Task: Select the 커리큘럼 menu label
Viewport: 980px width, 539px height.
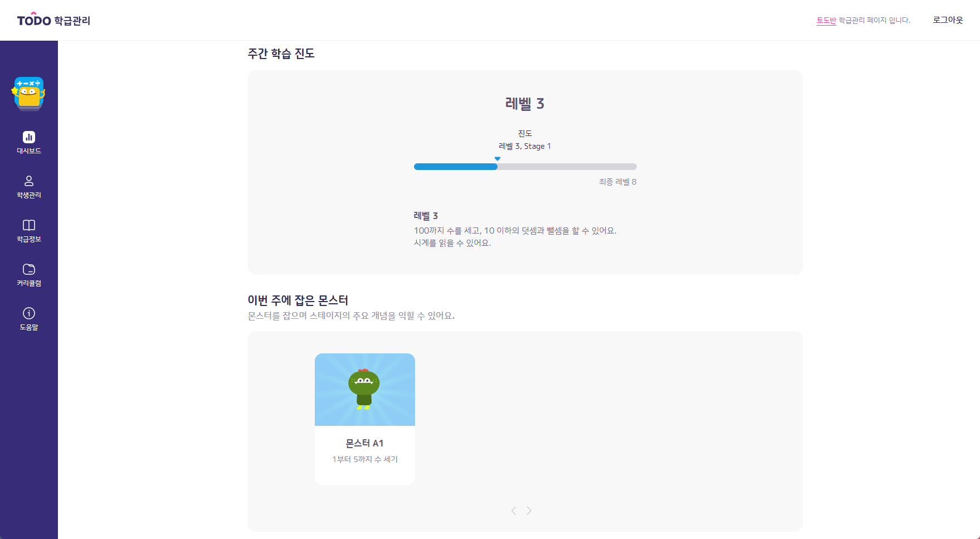Action: [29, 283]
